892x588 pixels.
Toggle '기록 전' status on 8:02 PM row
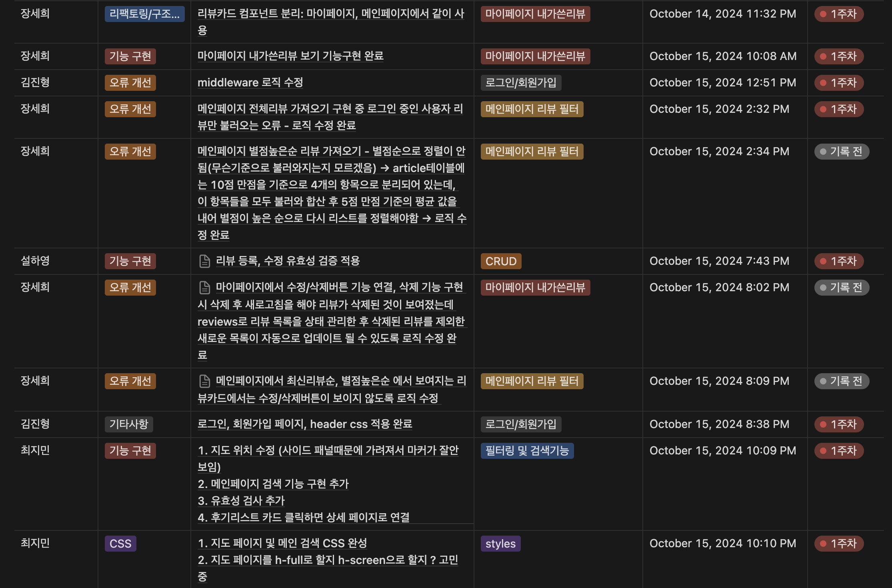click(x=842, y=288)
